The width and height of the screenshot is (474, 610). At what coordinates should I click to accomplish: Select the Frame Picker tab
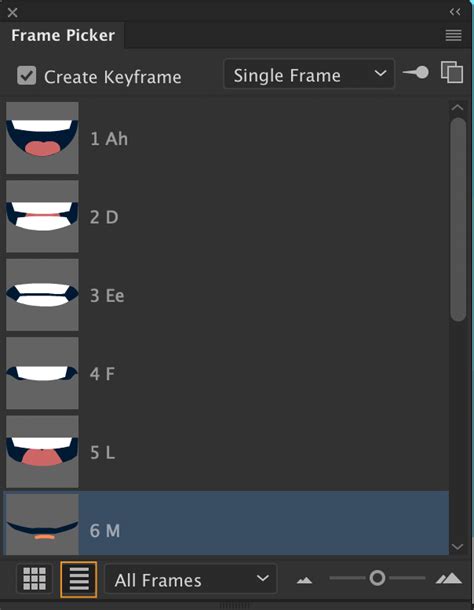(x=63, y=35)
